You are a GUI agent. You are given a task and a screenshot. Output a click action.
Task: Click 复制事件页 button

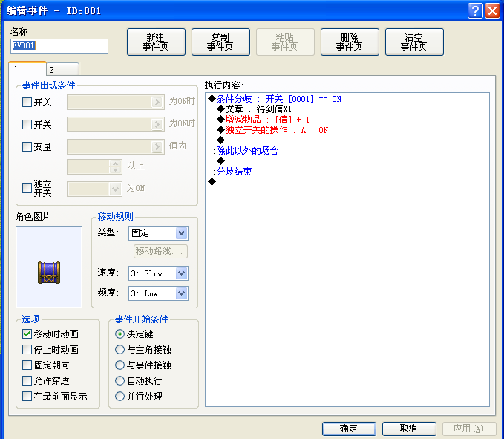coord(220,42)
